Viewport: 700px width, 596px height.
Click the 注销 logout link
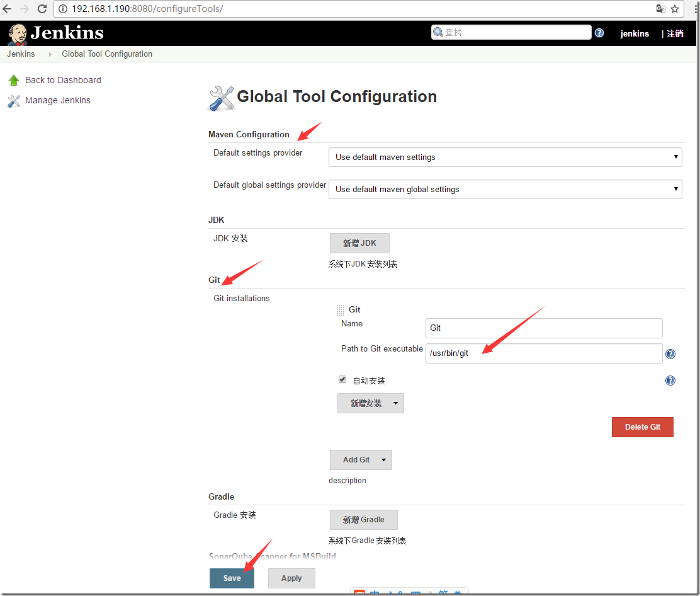[675, 33]
